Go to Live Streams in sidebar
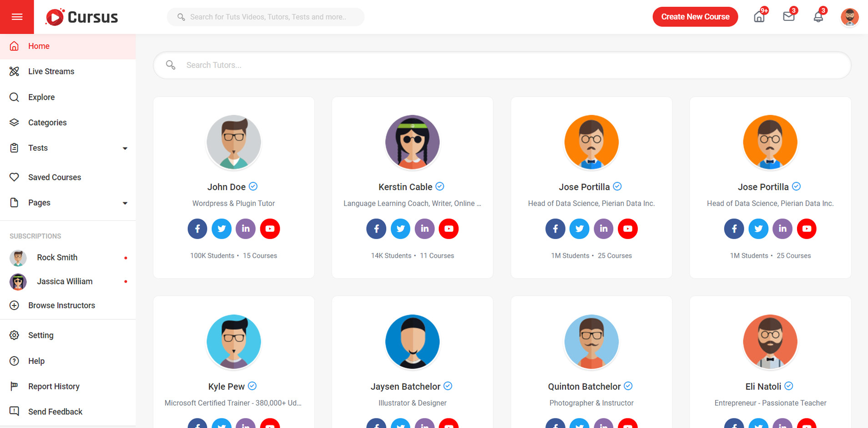 pos(51,71)
